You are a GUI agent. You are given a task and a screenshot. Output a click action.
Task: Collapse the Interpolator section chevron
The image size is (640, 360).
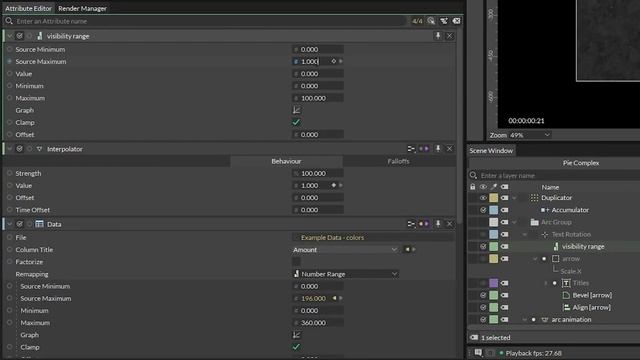pyautogui.click(x=9, y=149)
